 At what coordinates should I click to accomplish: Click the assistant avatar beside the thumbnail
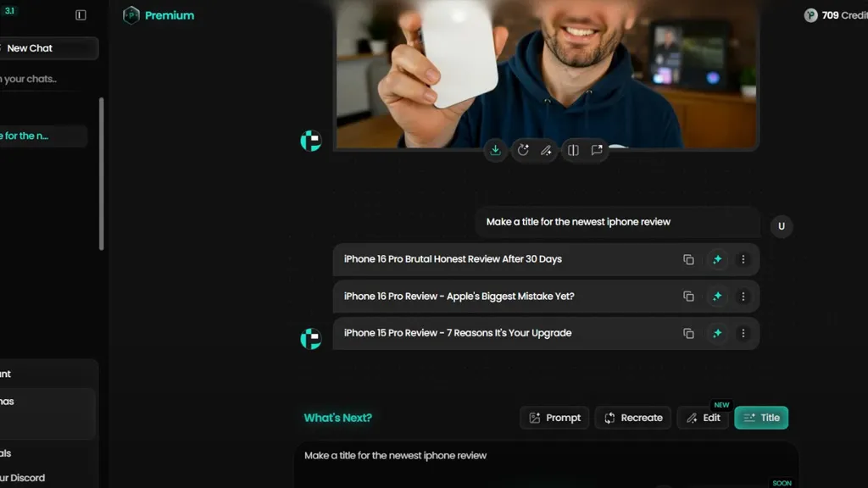click(311, 141)
